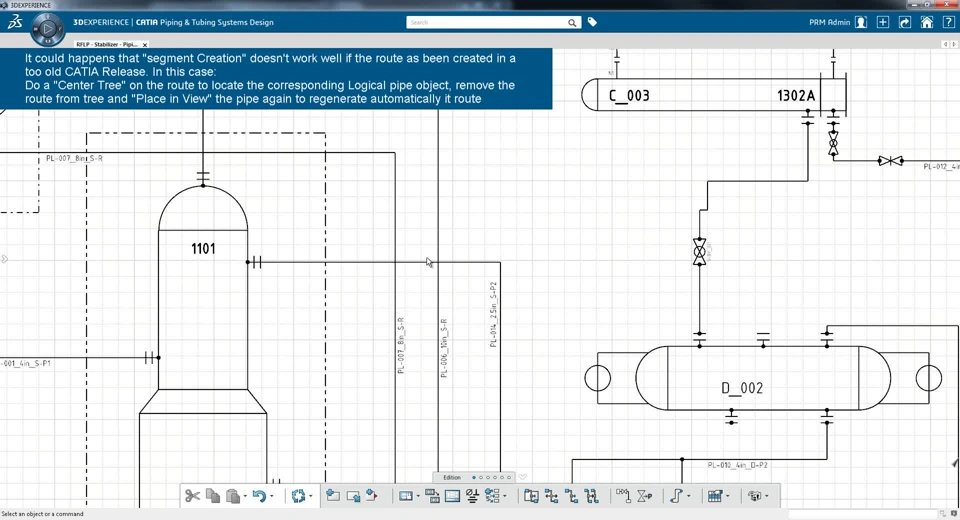
Task: Select the fifth section dot beside Edition
Action: pyautogui.click(x=502, y=477)
